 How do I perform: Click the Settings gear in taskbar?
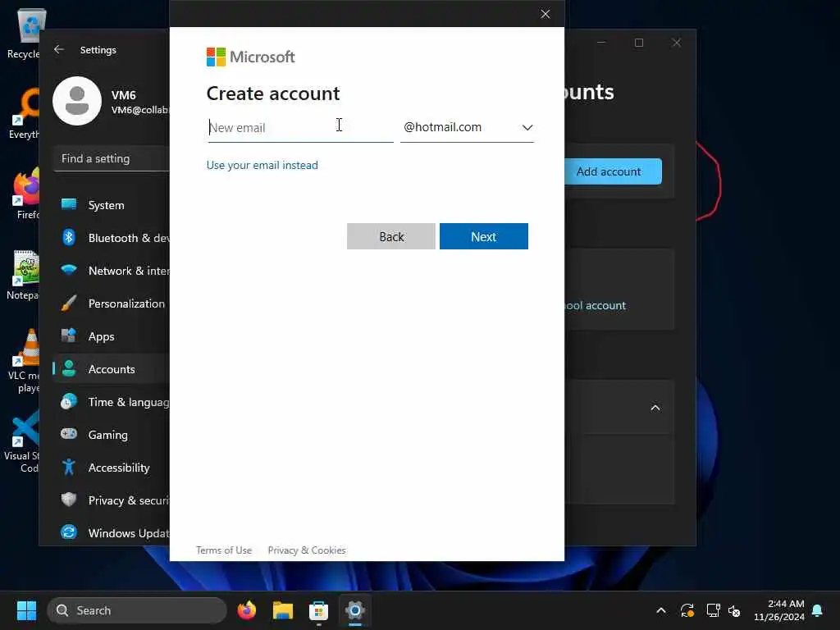pos(354,610)
